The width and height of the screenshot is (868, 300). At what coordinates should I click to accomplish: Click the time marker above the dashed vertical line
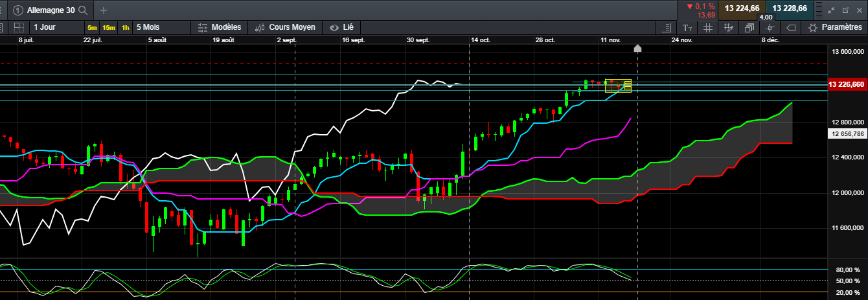click(637, 48)
